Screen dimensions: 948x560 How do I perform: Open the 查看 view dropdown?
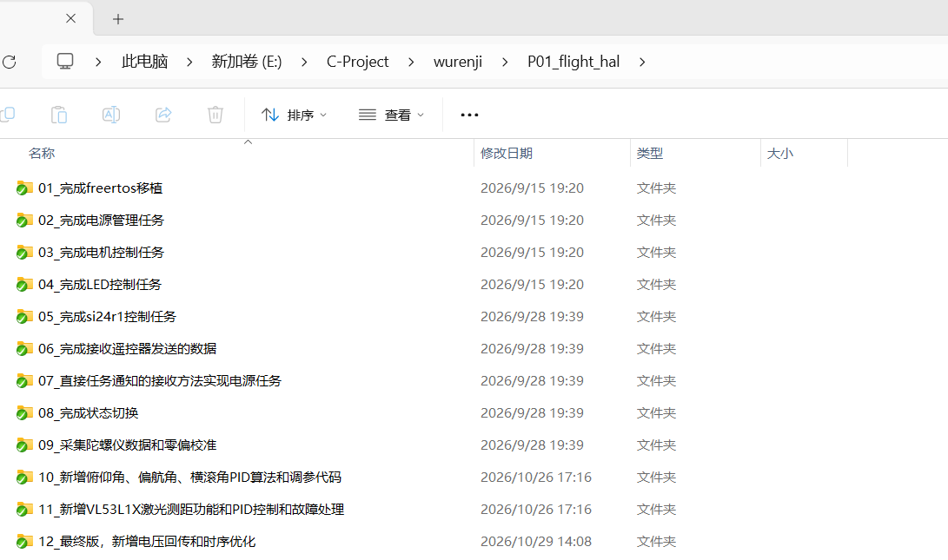click(x=391, y=115)
